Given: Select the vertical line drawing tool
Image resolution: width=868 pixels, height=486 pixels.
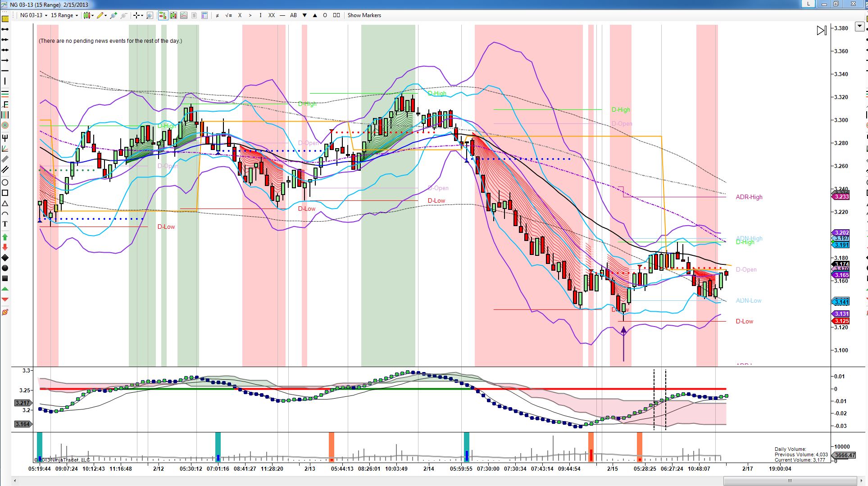Looking at the screenshot, I should point(5,82).
